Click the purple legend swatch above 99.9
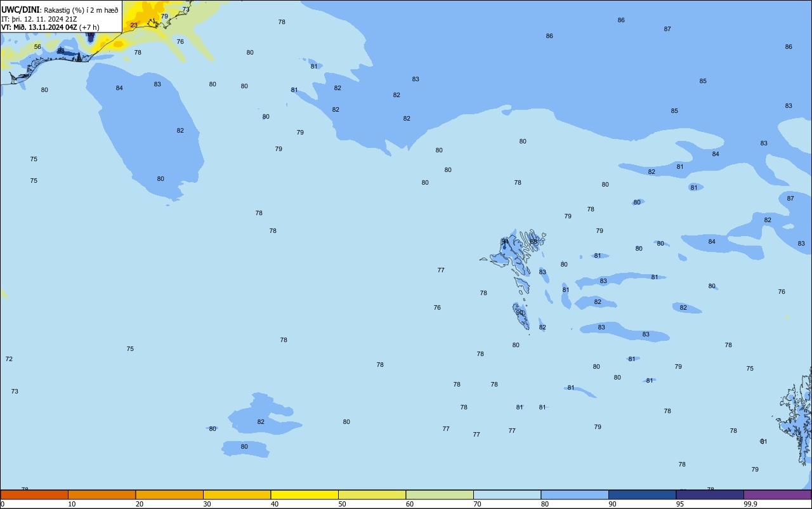This screenshot has width=812, height=509. [x=778, y=494]
